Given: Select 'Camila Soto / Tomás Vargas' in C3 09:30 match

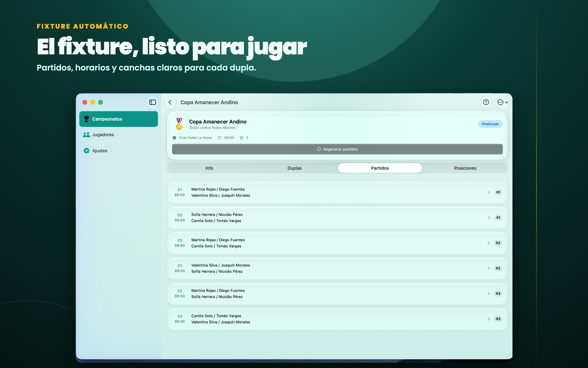Looking at the screenshot, I should tap(216, 316).
